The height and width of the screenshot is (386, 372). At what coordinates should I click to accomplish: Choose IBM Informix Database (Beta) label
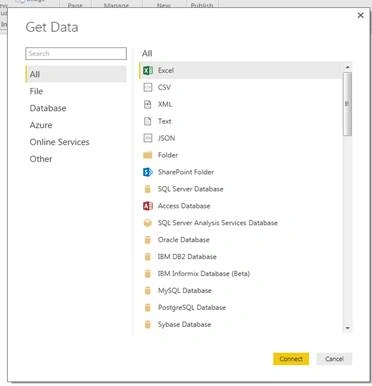pos(204,274)
